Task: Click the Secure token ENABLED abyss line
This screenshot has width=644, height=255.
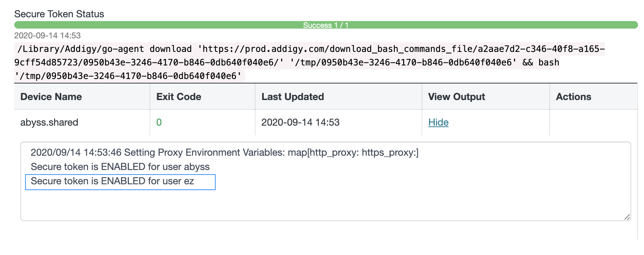Action: pyautogui.click(x=120, y=167)
